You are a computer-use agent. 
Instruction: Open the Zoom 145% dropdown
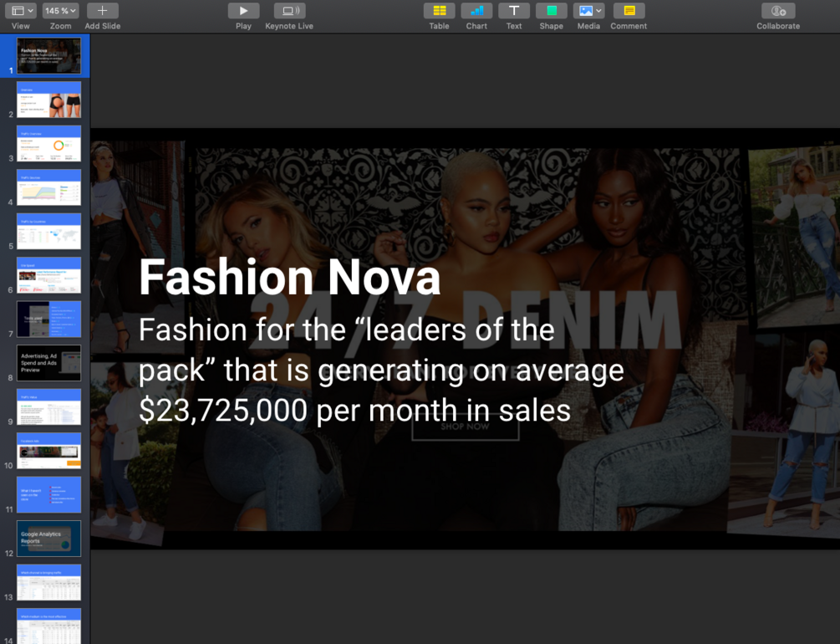click(x=60, y=11)
